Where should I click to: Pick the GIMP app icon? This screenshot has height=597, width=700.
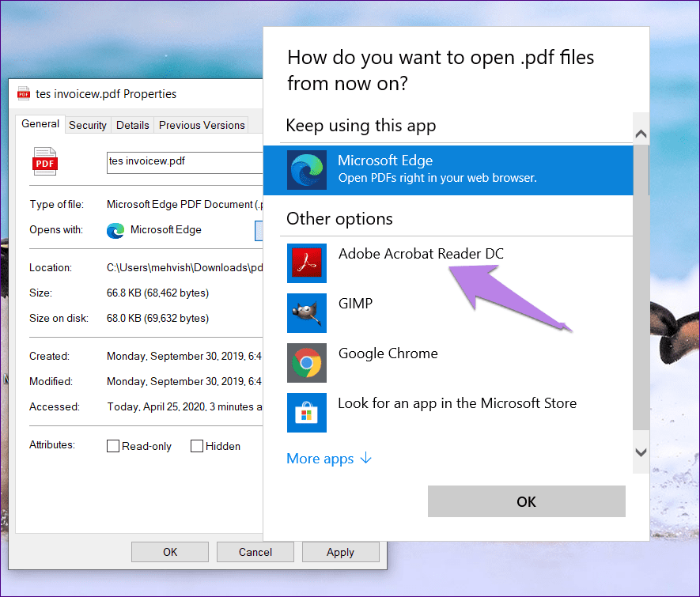(x=306, y=313)
